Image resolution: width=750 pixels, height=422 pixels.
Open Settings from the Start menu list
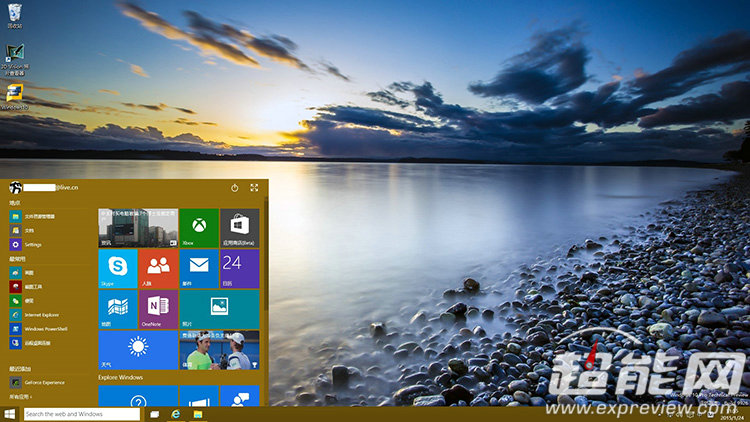pos(32,244)
